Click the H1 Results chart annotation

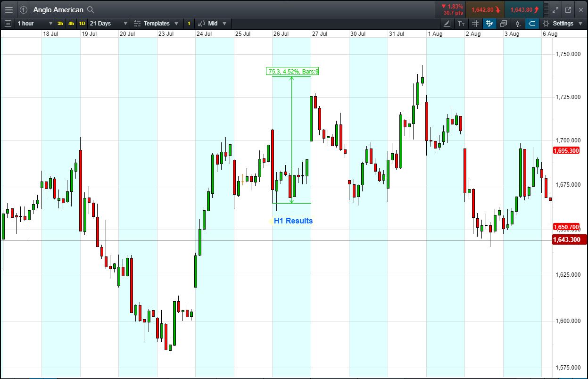click(293, 221)
